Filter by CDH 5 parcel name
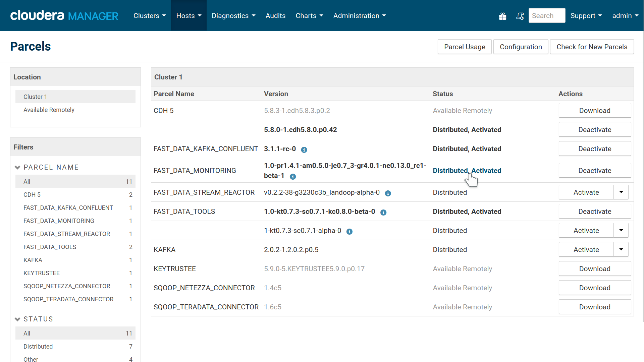644x362 pixels. pyautogui.click(x=75, y=194)
